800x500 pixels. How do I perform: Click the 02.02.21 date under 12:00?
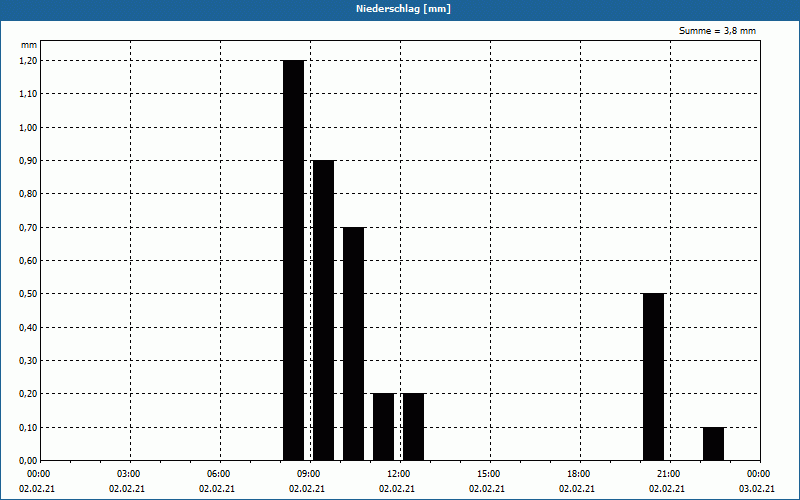pyautogui.click(x=397, y=489)
